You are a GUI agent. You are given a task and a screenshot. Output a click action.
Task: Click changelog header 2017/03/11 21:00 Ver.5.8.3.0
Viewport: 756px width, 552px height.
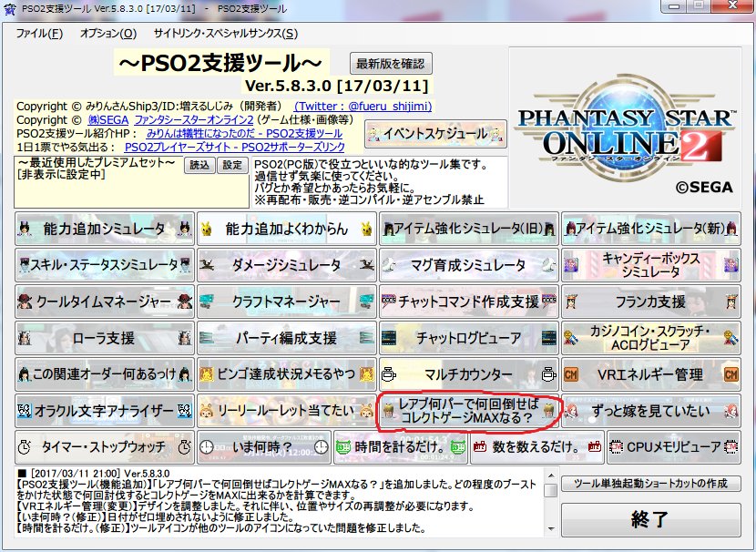pos(94,474)
